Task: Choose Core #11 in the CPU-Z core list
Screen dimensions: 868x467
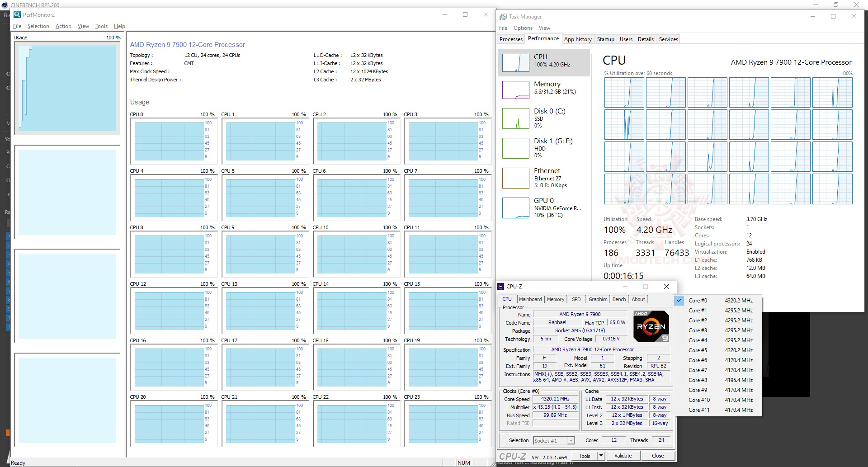Action: click(x=717, y=410)
